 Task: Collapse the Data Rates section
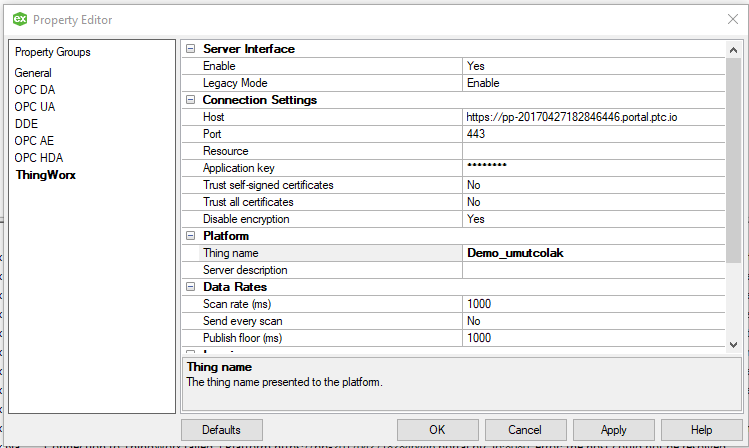point(191,287)
